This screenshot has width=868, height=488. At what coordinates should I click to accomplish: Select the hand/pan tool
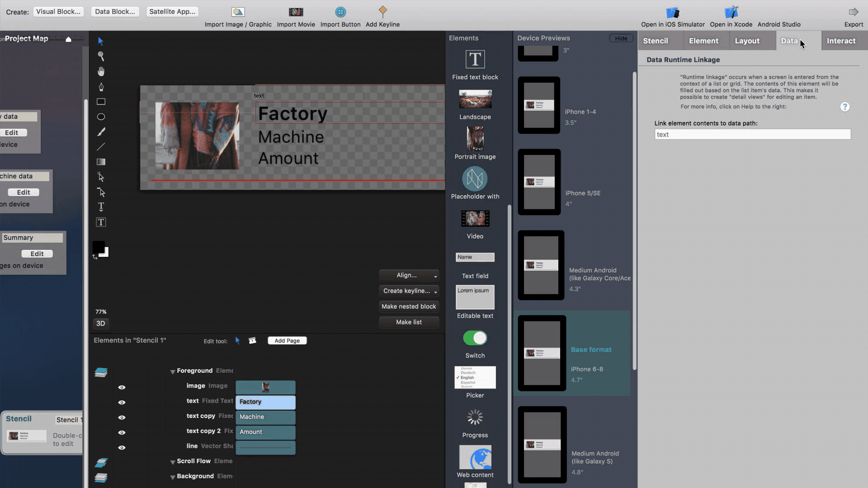[x=101, y=71]
